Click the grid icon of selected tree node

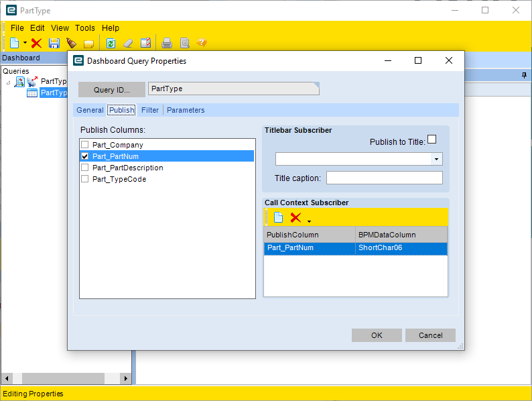click(x=32, y=93)
